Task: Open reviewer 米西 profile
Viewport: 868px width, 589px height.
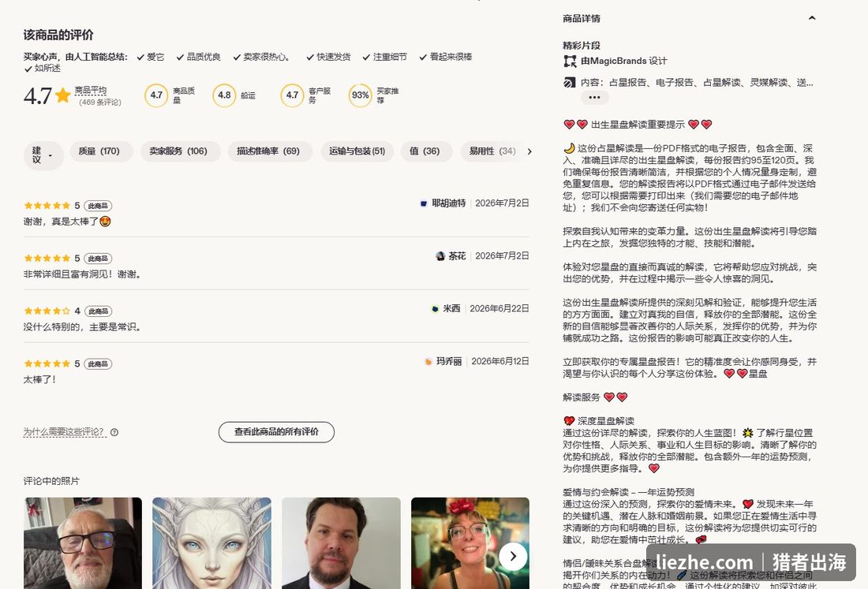Action: pyautogui.click(x=451, y=308)
